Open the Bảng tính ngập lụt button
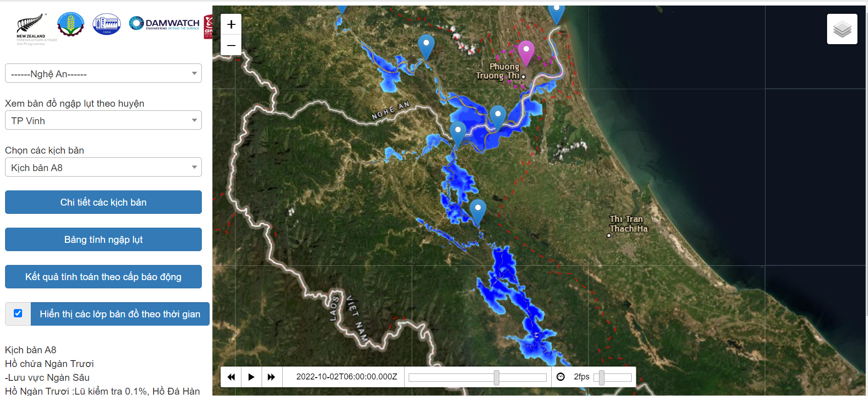The image size is (868, 396). click(103, 240)
